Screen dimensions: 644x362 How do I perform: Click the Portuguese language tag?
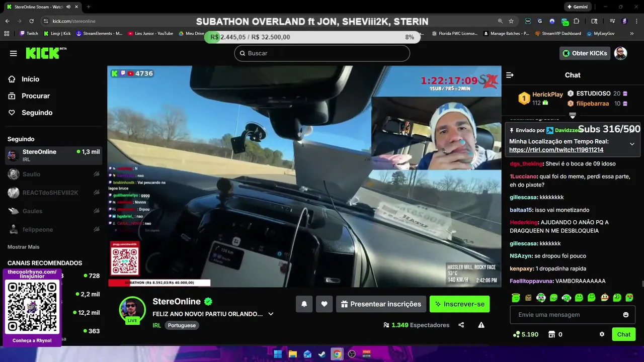click(x=182, y=325)
